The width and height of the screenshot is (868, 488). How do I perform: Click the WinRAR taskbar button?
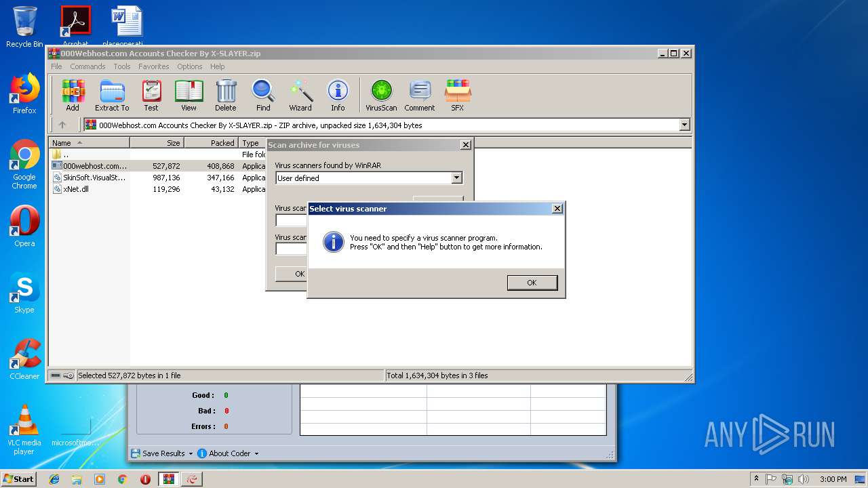click(169, 479)
